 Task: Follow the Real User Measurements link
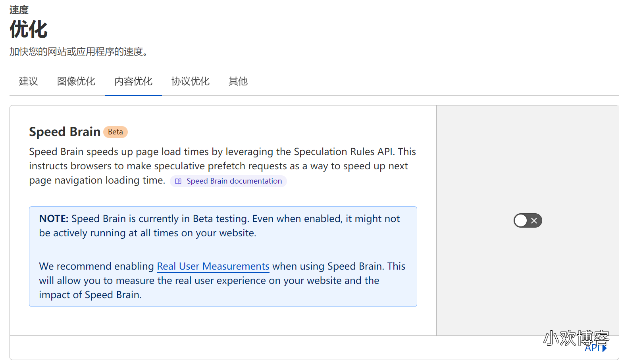coord(213,266)
